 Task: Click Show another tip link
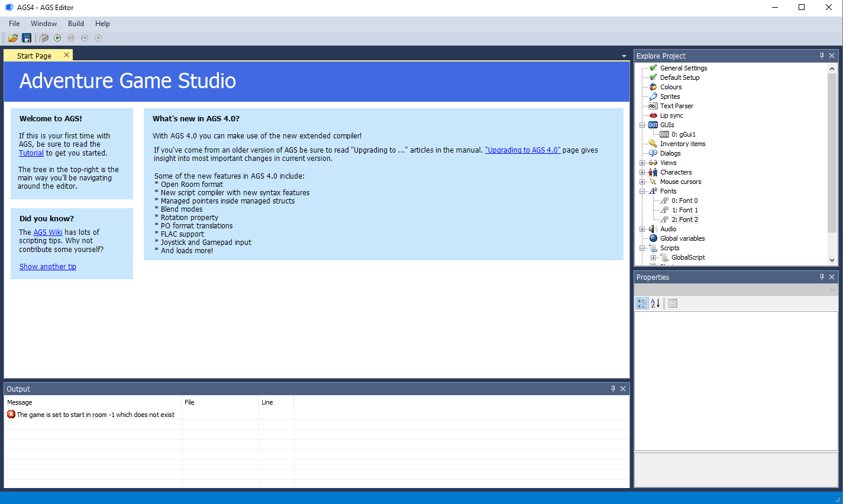[x=48, y=267]
